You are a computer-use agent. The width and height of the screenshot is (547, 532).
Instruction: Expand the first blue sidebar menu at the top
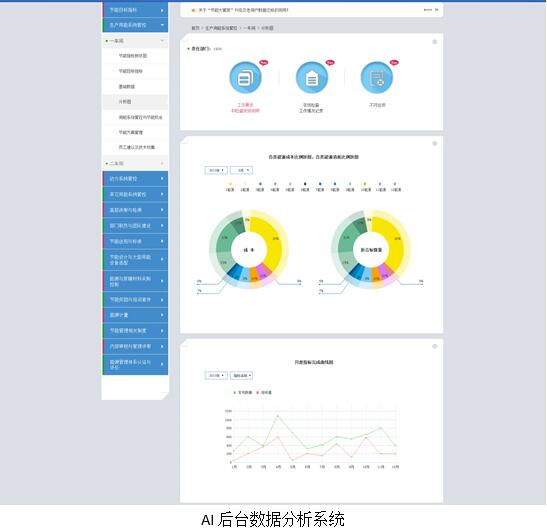135,10
